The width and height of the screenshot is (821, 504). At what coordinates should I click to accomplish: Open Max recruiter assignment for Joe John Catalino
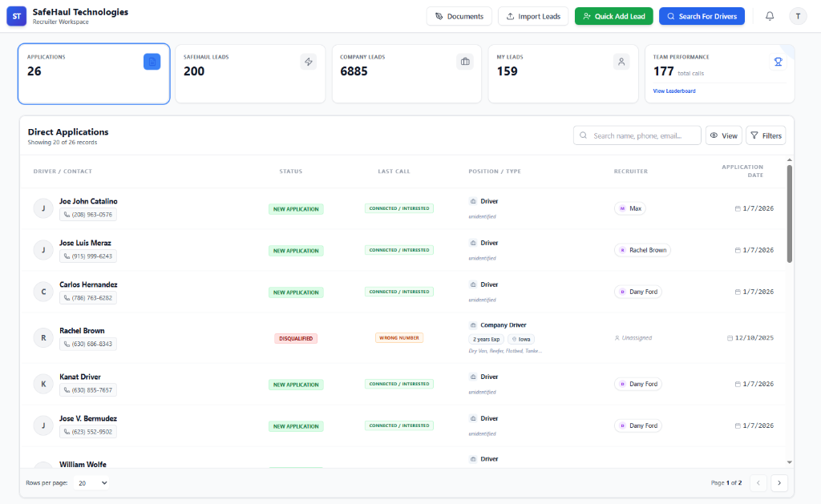tap(629, 208)
